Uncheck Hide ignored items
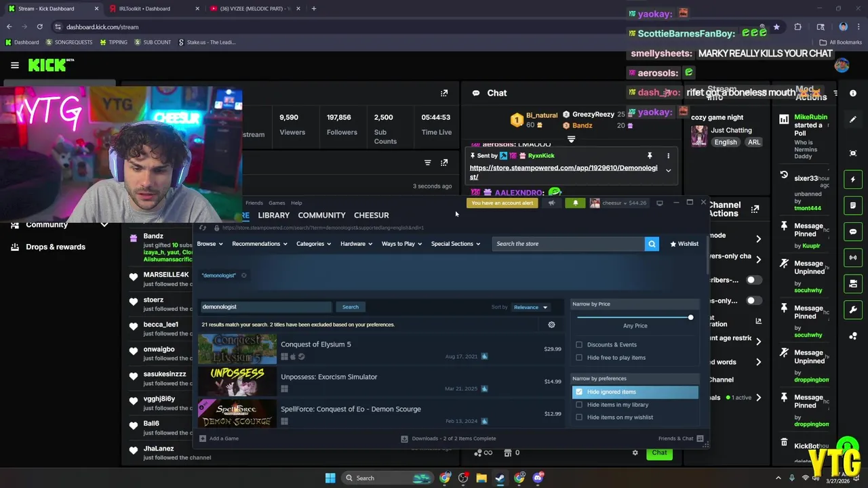 coord(579,392)
